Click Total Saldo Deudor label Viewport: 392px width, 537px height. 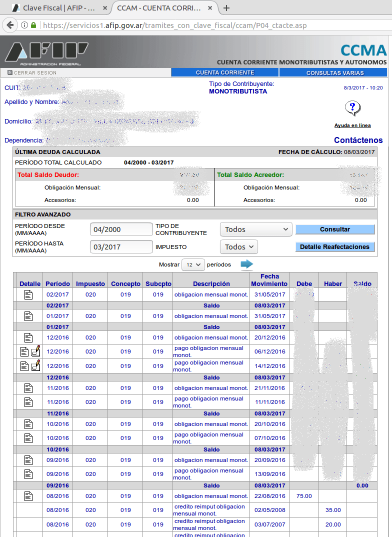(x=48, y=175)
